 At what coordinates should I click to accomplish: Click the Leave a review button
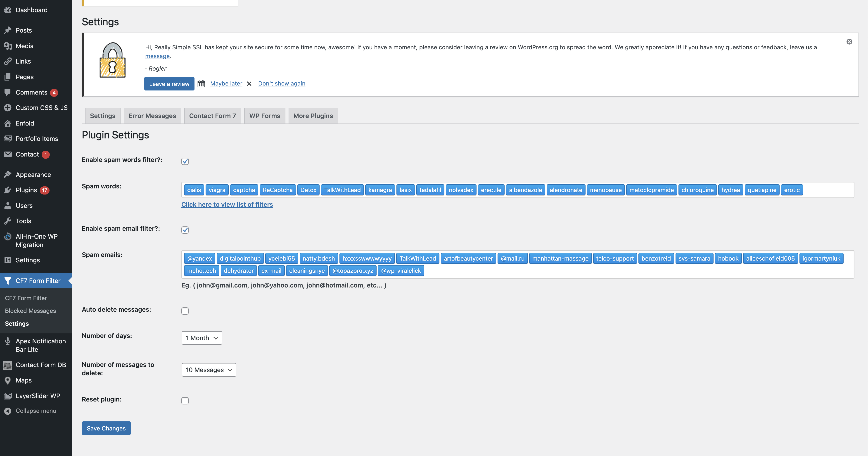tap(169, 84)
